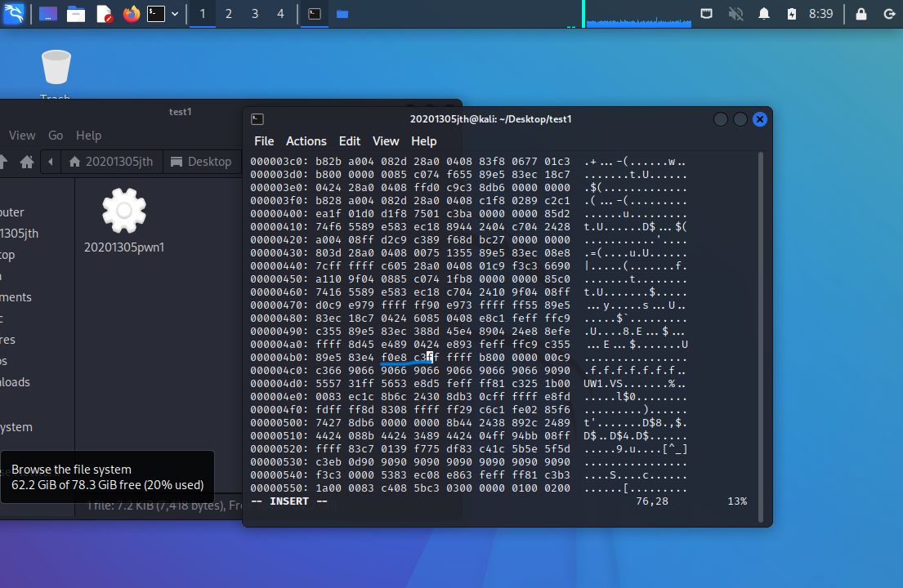This screenshot has height=588, width=903.
Task: Click Desktop path bar button
Action: point(202,162)
